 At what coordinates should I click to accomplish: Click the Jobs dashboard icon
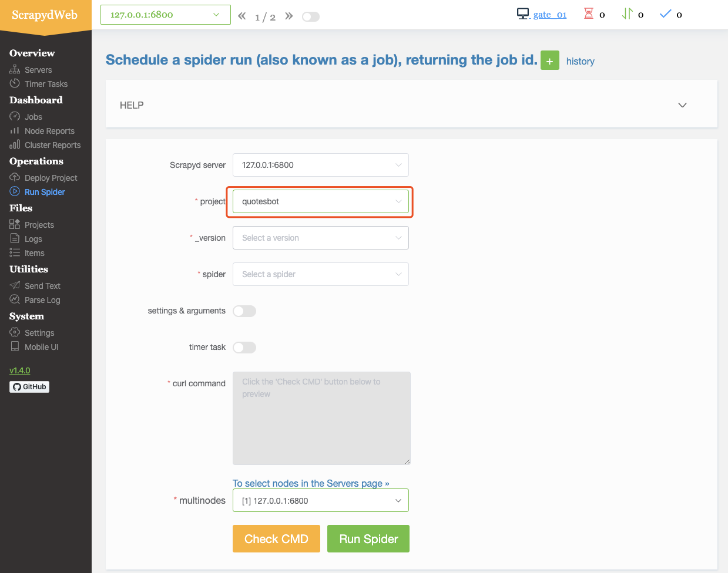coord(15,116)
